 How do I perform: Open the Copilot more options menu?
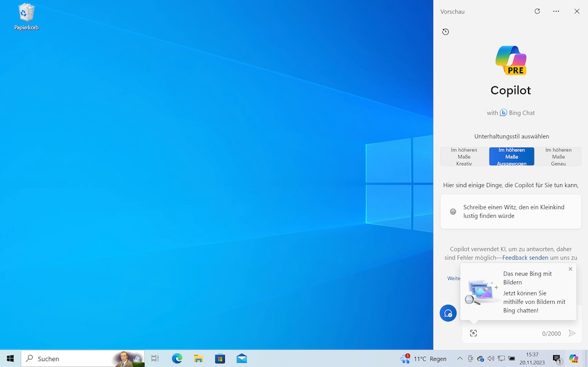point(555,11)
